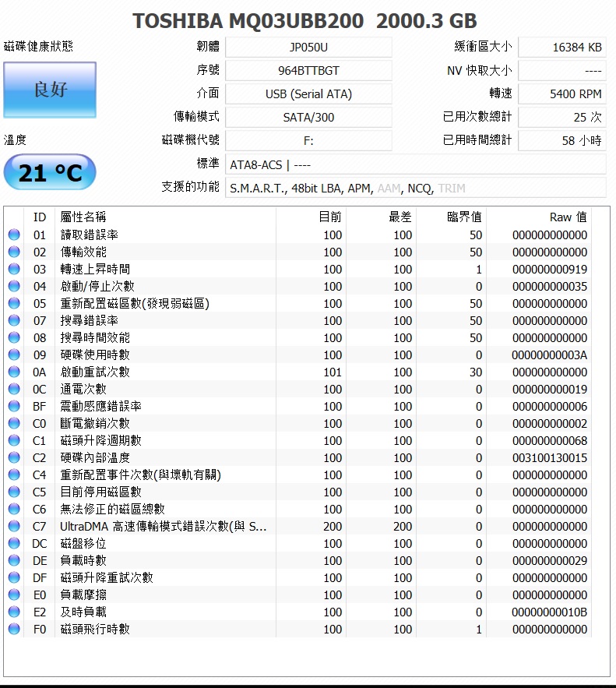
Task: Click the serial number field 964BTTBGT
Action: pyautogui.click(x=308, y=70)
